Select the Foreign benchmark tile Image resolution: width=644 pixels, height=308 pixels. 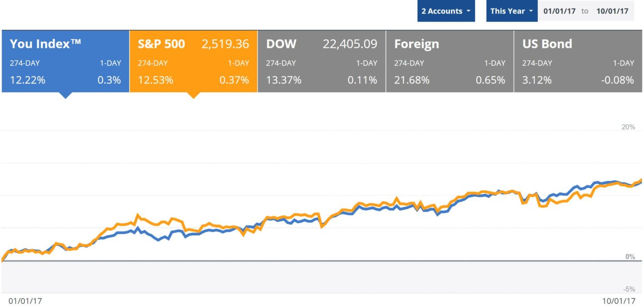(x=449, y=61)
